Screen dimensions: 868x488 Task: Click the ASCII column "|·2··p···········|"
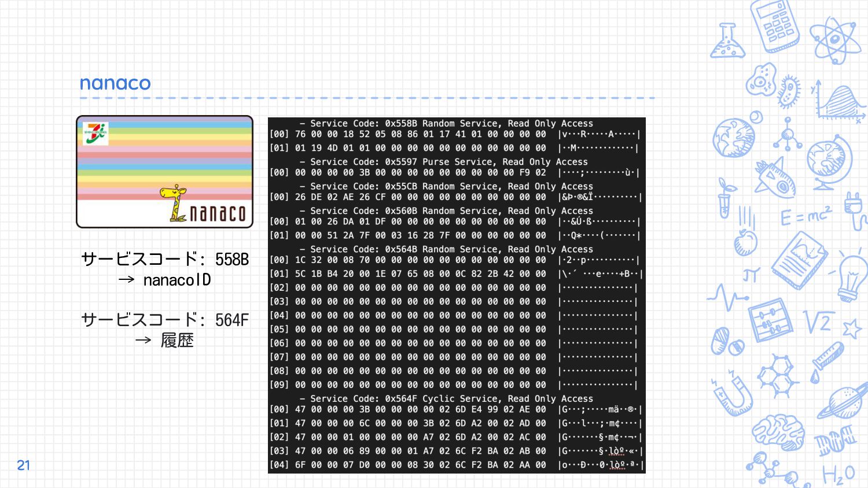coord(599,260)
